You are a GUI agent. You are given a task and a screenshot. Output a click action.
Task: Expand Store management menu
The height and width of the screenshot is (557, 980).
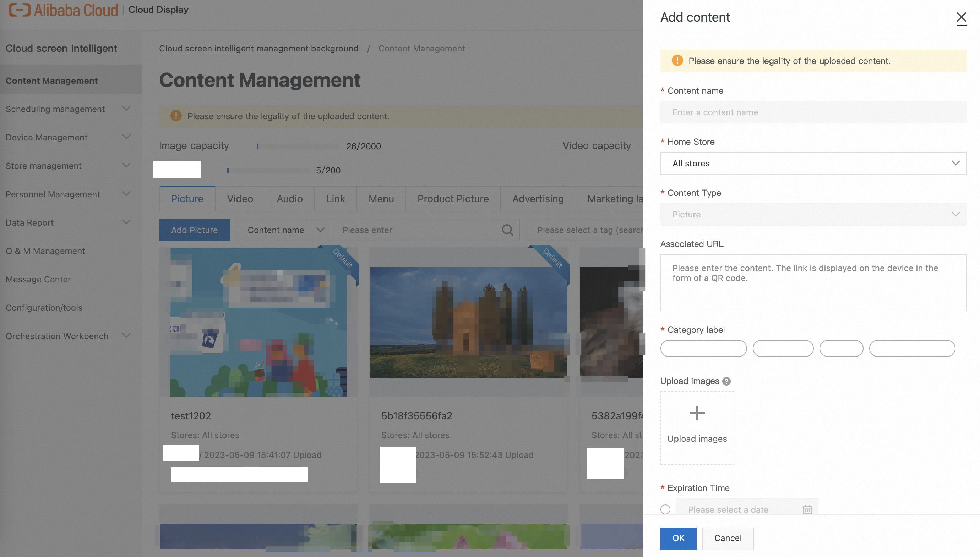click(126, 165)
